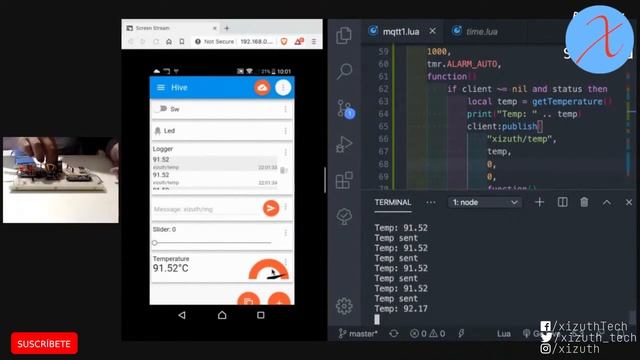This screenshot has height=360, width=640.
Task: Tap Android home navigation button
Action: click(x=222, y=315)
